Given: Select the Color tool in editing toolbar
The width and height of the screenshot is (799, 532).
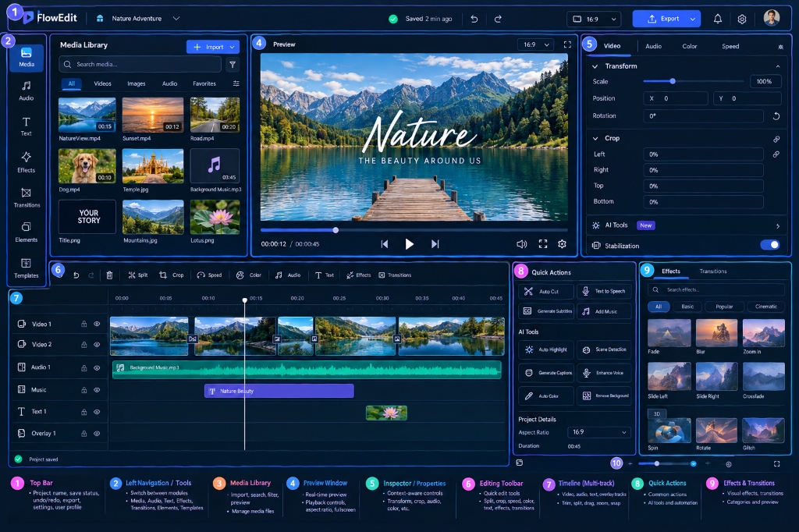Looking at the screenshot, I should 249,275.
